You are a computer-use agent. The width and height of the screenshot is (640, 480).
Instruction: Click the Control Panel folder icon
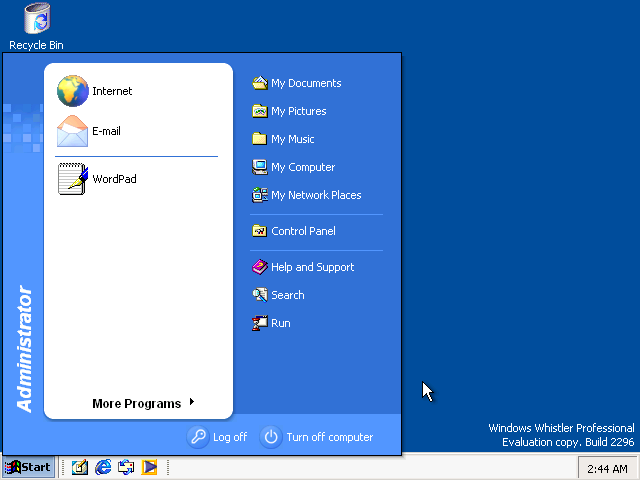260,231
